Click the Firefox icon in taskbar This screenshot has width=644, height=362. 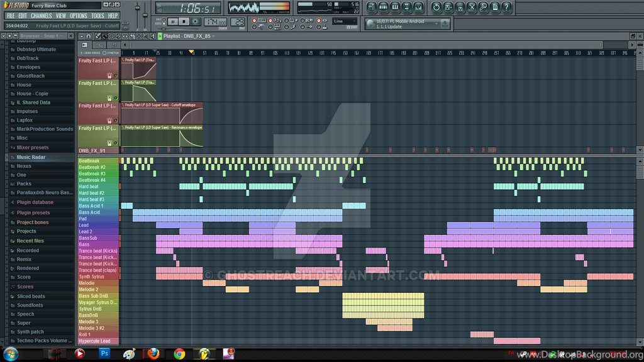153,353
